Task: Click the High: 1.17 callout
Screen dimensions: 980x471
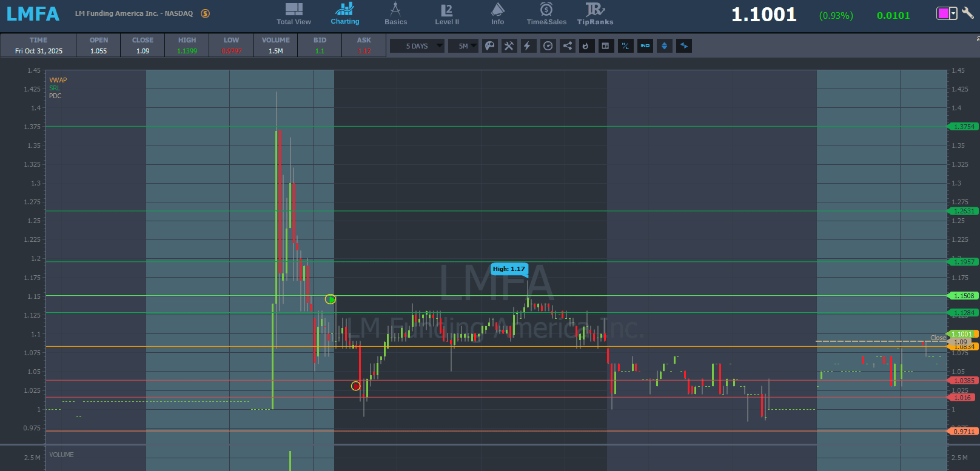Action: tap(509, 269)
